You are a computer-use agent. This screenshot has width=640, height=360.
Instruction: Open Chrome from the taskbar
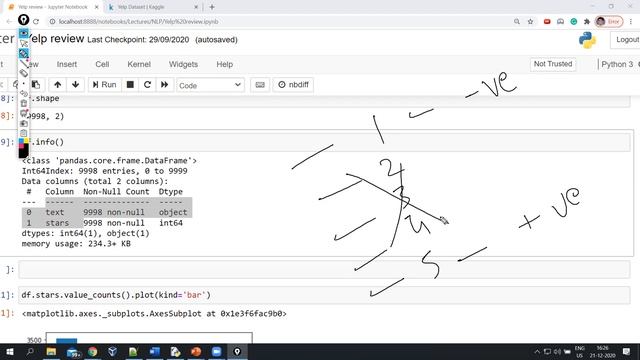pos(93,351)
